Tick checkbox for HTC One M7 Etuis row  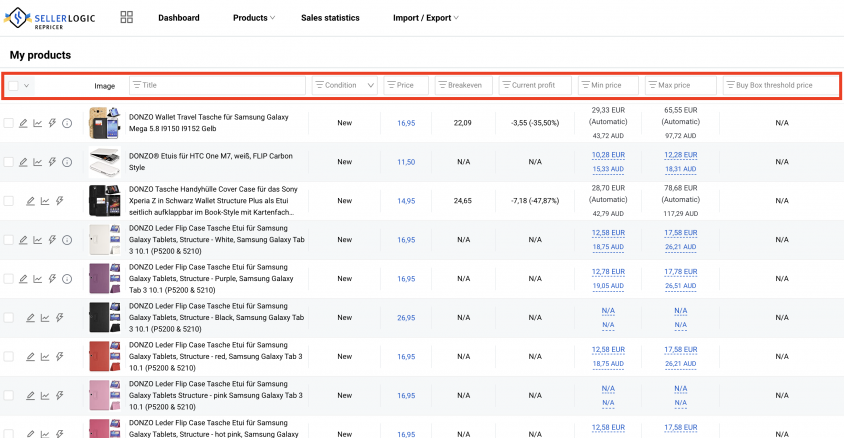point(9,162)
